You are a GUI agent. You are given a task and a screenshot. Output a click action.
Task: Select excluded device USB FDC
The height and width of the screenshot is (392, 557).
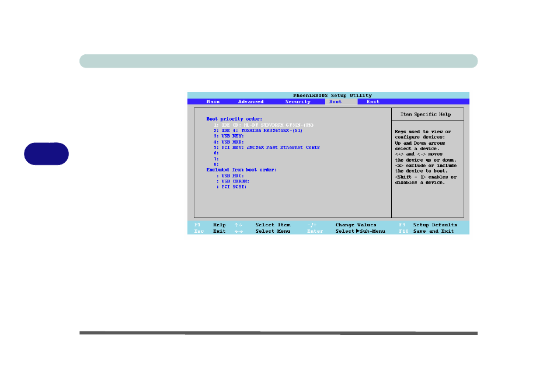(x=230, y=176)
